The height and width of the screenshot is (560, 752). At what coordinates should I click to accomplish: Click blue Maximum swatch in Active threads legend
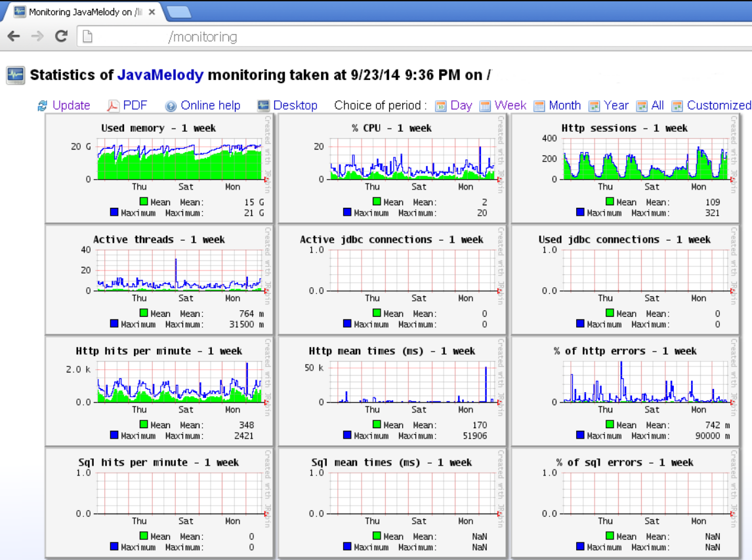pos(114,324)
